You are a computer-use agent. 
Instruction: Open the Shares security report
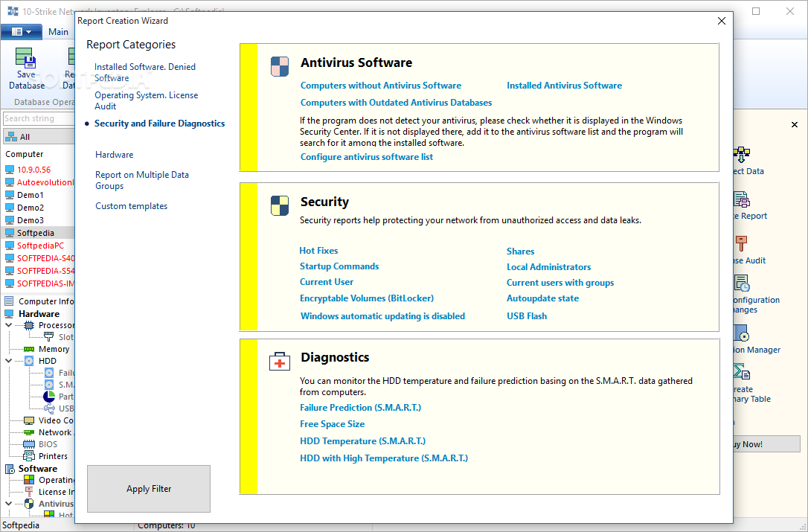pyautogui.click(x=521, y=251)
